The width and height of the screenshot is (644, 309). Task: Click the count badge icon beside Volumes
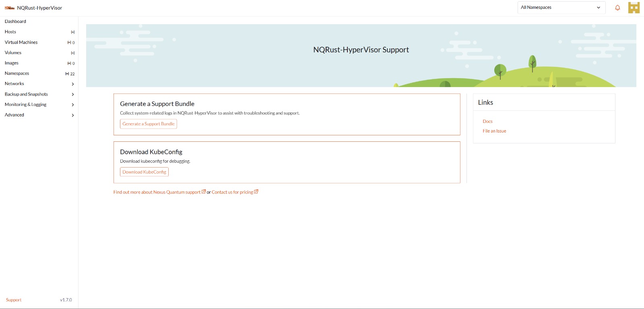point(73,53)
